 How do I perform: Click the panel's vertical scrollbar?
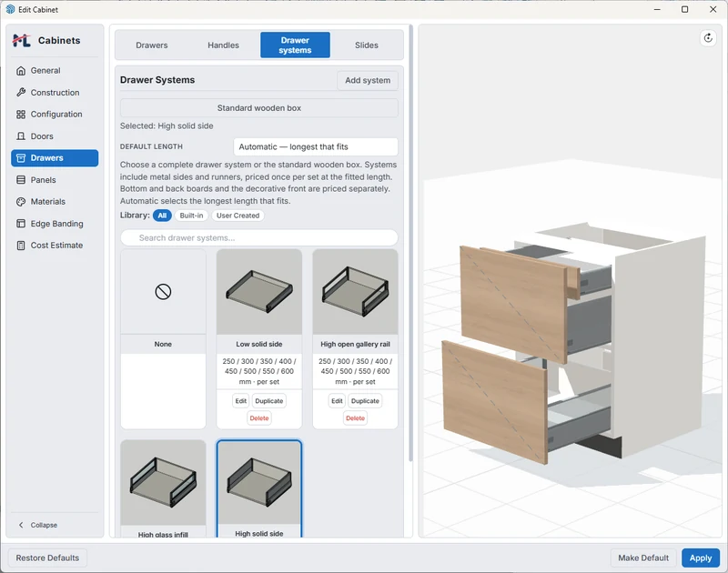click(410, 244)
